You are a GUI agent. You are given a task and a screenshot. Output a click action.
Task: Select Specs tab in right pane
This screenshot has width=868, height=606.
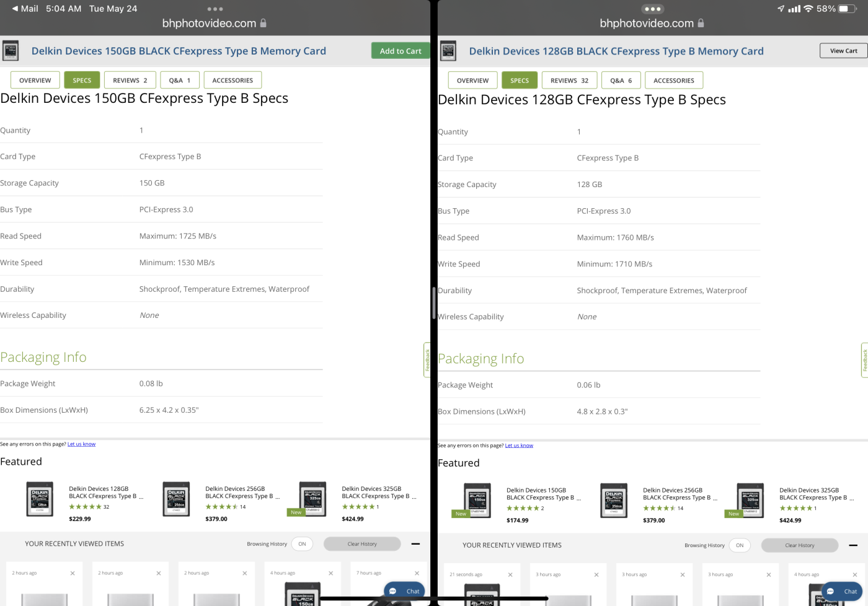click(520, 80)
